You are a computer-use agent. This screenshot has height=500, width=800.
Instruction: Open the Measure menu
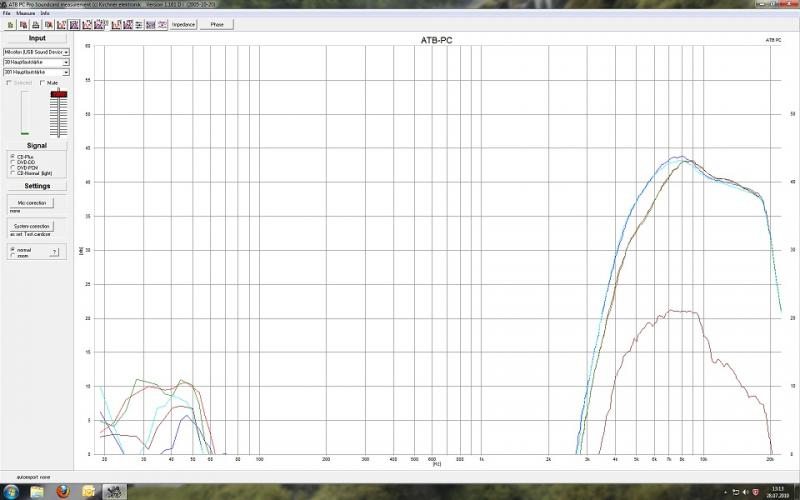pyautogui.click(x=25, y=13)
